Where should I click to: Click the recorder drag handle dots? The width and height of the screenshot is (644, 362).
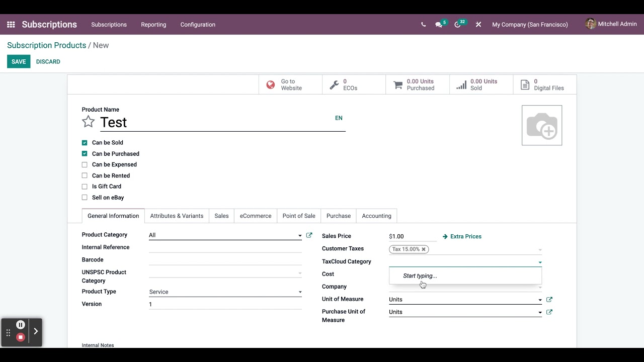click(8, 332)
